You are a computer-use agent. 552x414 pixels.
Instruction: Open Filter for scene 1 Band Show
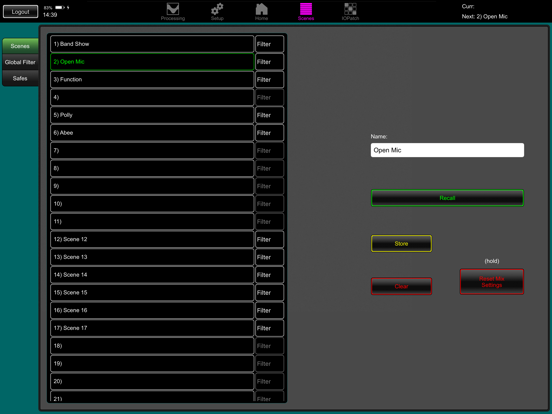point(269,44)
